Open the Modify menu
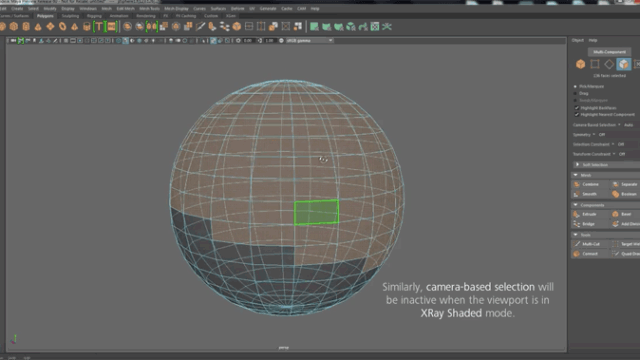The height and width of the screenshot is (360, 640). [x=50, y=8]
